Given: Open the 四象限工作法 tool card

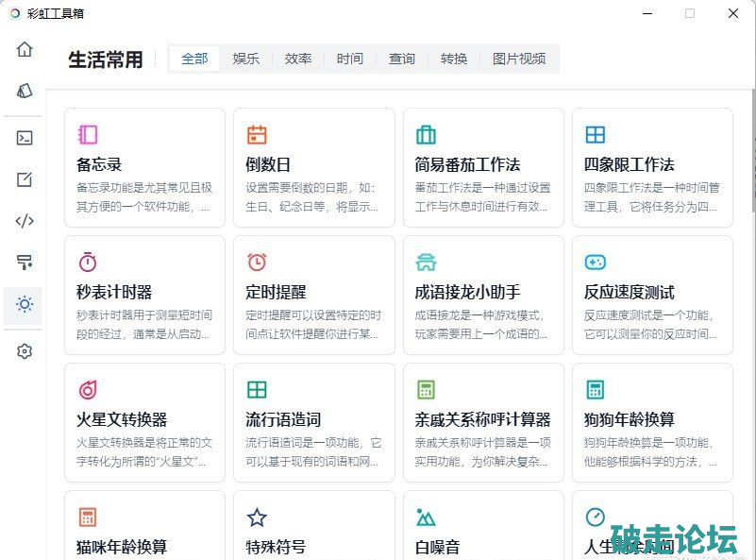Looking at the screenshot, I should [652, 167].
